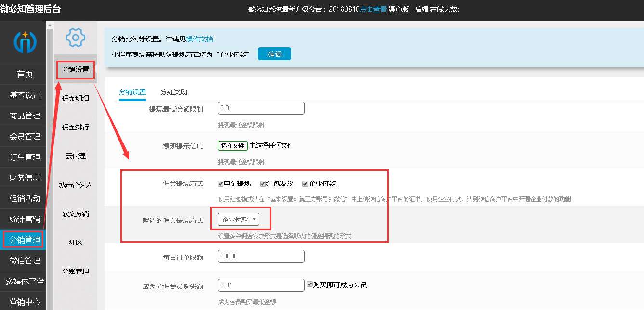Open the 操作文档 link
This screenshot has width=644, height=310.
(199, 39)
